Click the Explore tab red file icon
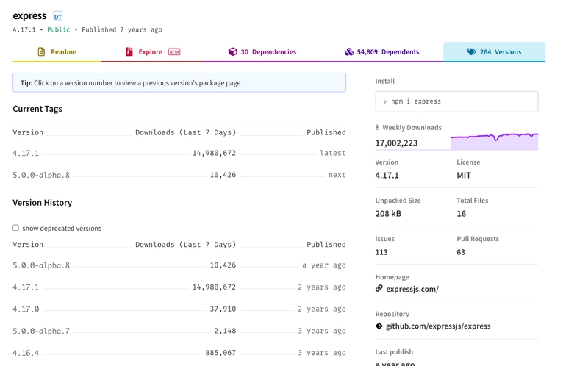Screen dimensions: 588x366 [x=129, y=52]
